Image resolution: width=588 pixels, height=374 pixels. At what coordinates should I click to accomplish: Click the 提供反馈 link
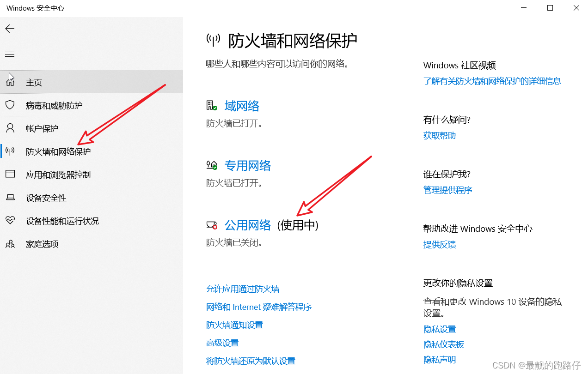[x=440, y=245]
